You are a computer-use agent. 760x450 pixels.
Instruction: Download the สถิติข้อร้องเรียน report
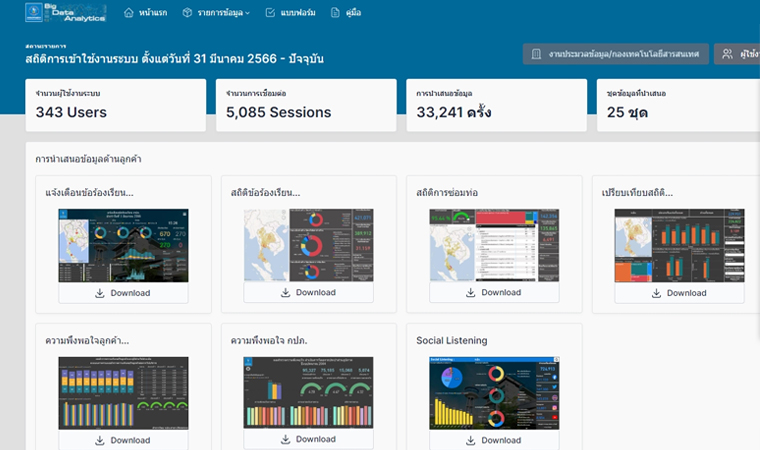308,292
